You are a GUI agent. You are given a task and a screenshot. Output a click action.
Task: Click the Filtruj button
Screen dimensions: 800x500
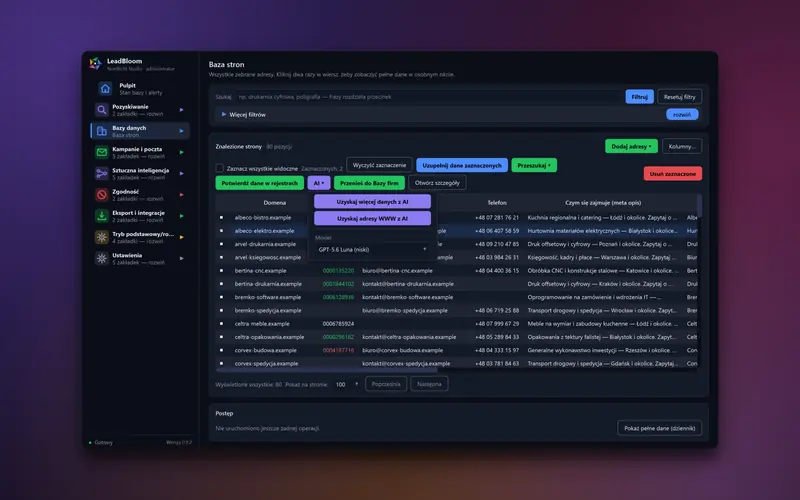tap(639, 96)
